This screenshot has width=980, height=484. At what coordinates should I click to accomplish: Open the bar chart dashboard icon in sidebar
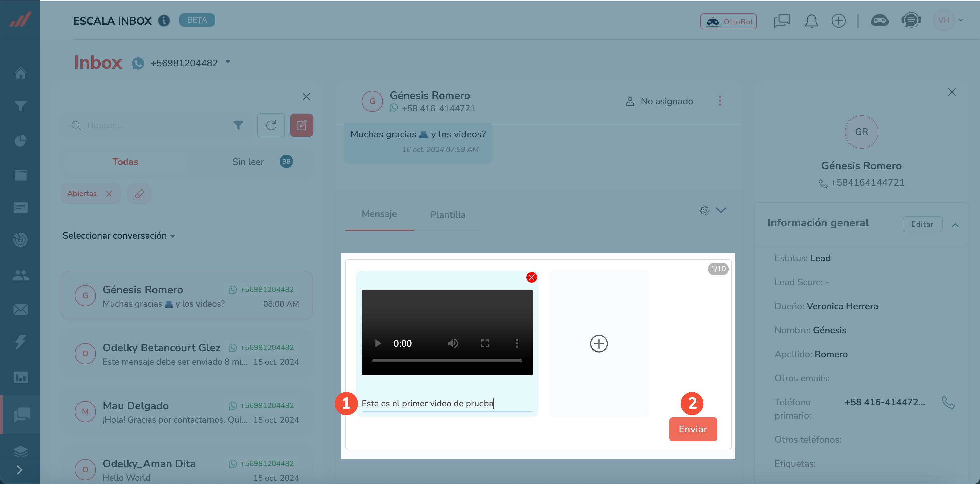21,377
